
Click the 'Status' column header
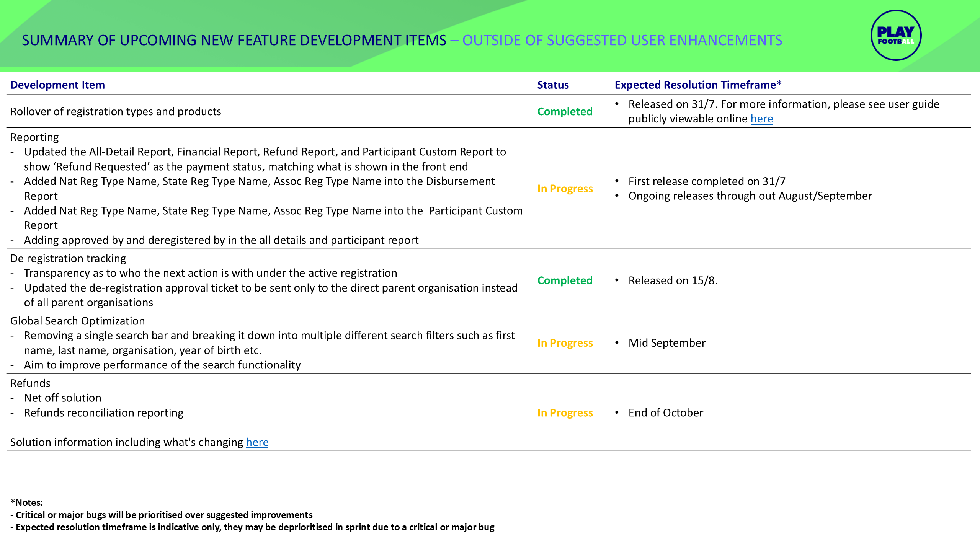[x=553, y=85]
